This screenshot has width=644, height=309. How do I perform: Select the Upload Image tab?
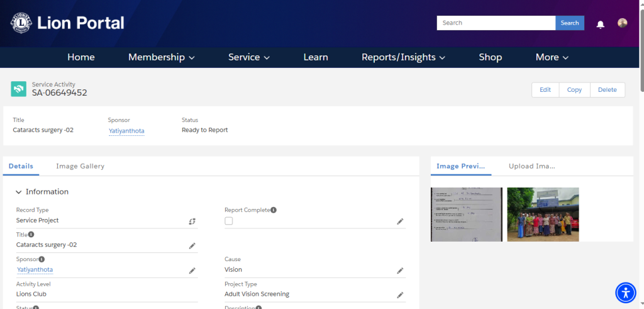(x=532, y=166)
